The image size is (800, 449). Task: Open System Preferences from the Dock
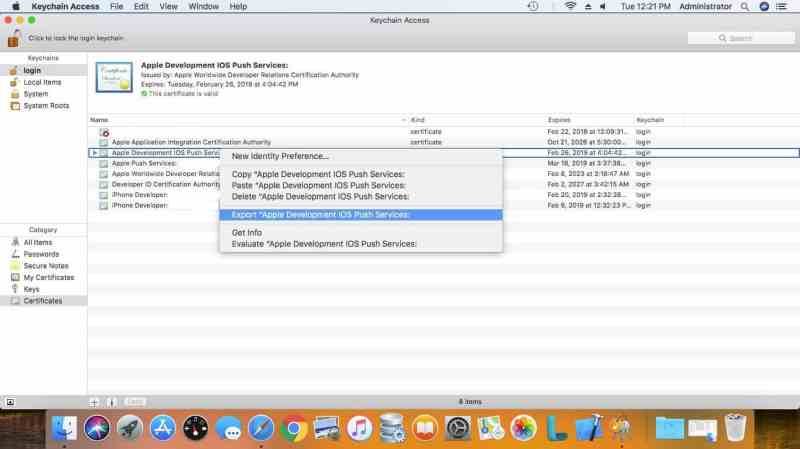(458, 428)
